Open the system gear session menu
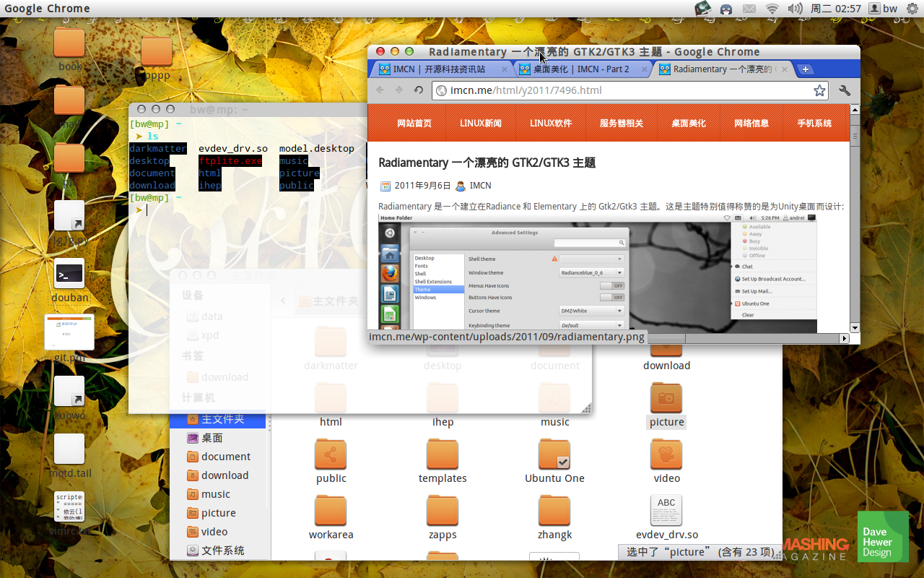Screen dimensions: 924x578 (x=912, y=9)
